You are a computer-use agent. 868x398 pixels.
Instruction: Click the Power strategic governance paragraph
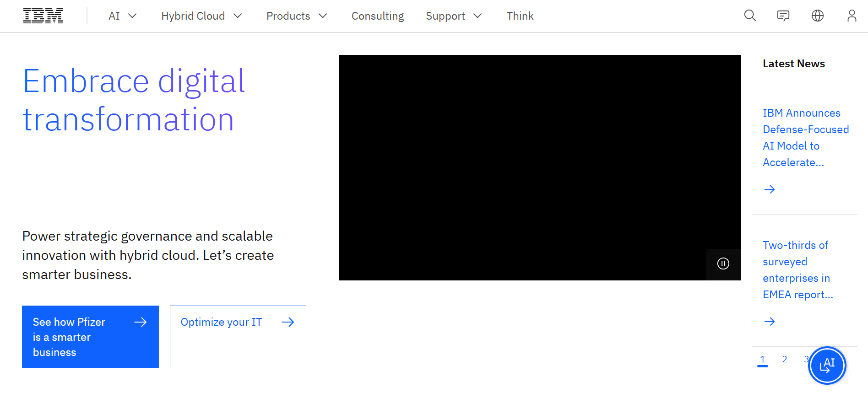click(x=148, y=255)
